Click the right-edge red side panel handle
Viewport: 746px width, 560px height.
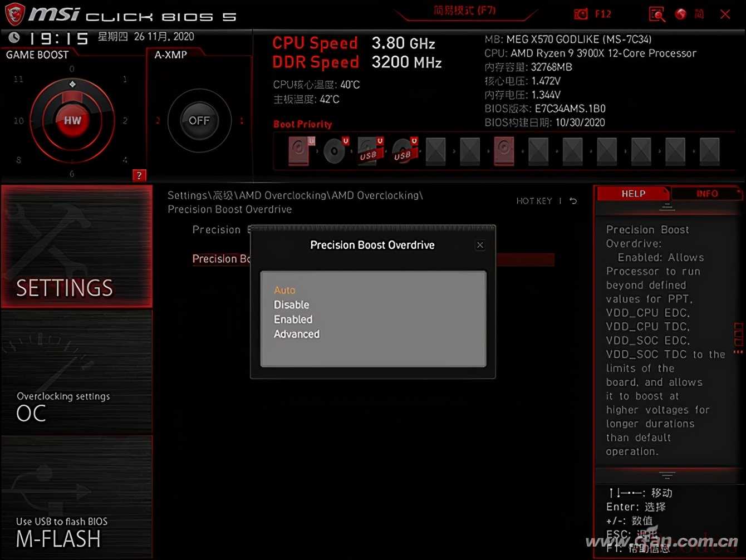739,338
